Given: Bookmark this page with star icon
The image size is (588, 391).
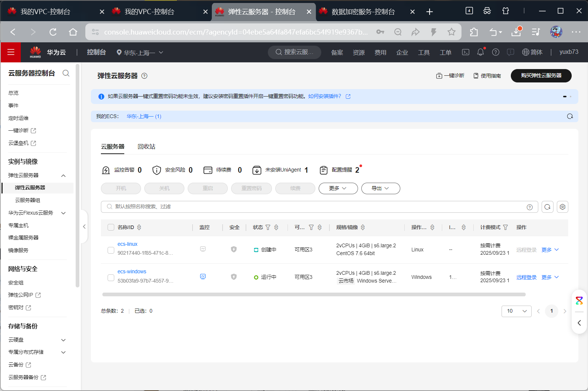Looking at the screenshot, I should click(451, 32).
